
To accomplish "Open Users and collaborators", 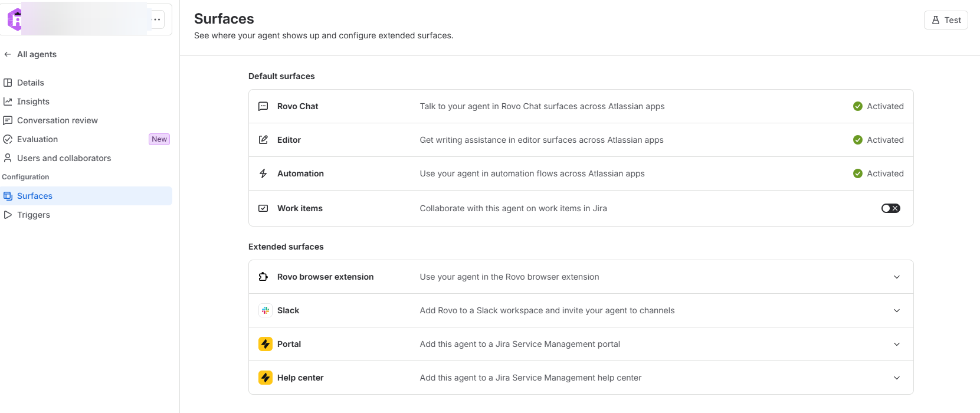I will (86, 158).
